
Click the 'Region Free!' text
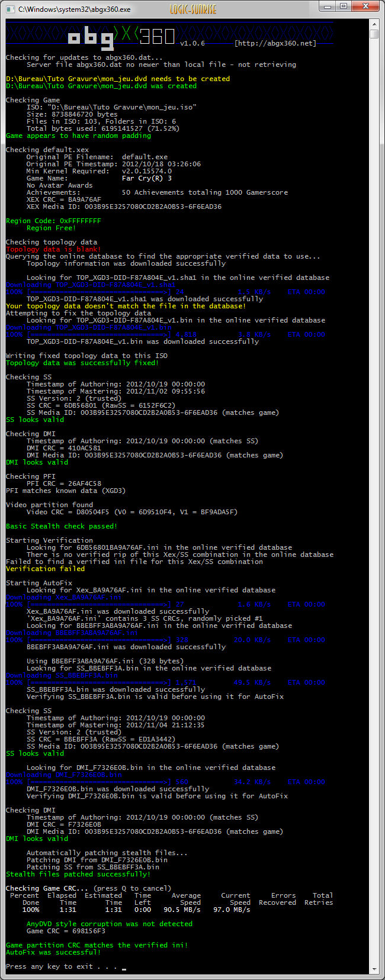click(51, 228)
